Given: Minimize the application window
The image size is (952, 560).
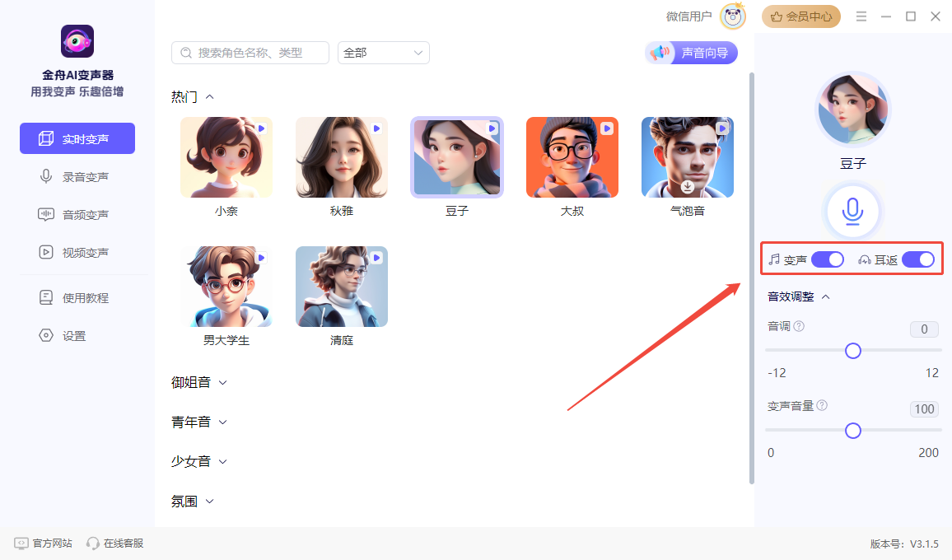Looking at the screenshot, I should click(x=886, y=16).
